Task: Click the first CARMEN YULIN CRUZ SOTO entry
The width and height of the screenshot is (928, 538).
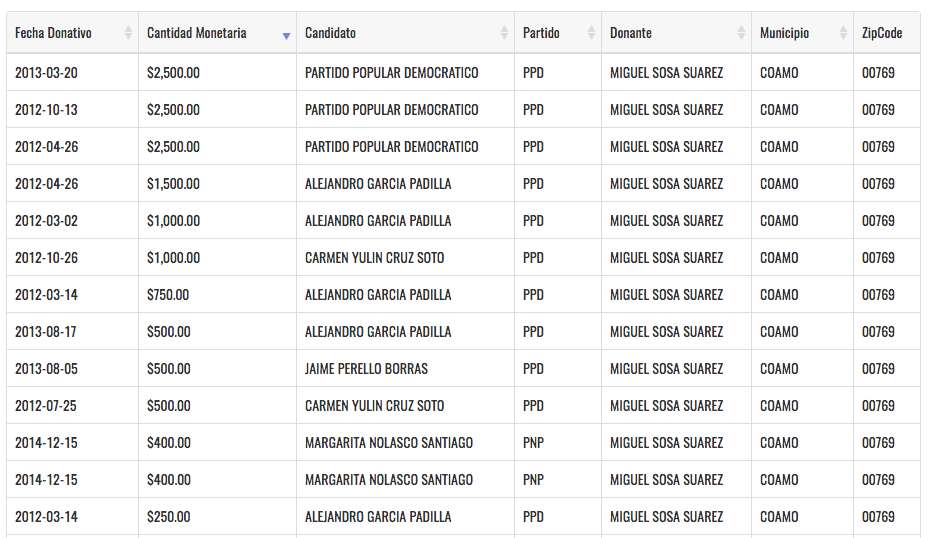Action: click(x=374, y=258)
